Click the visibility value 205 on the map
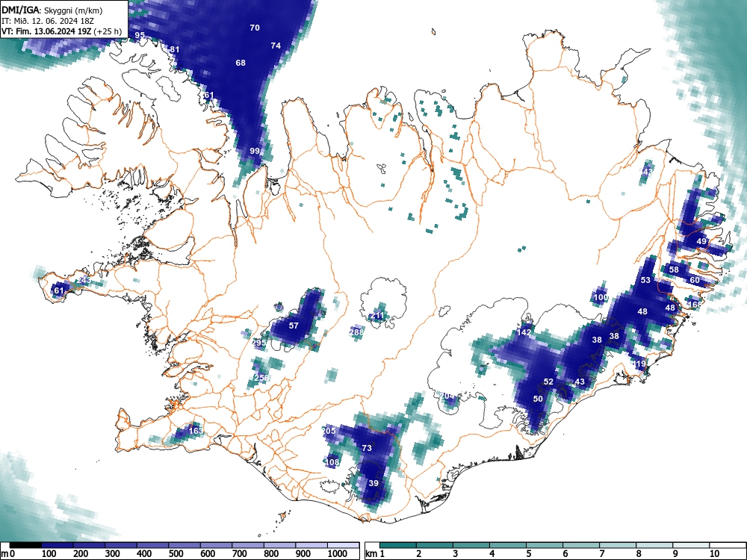The image size is (747, 560). click(329, 431)
